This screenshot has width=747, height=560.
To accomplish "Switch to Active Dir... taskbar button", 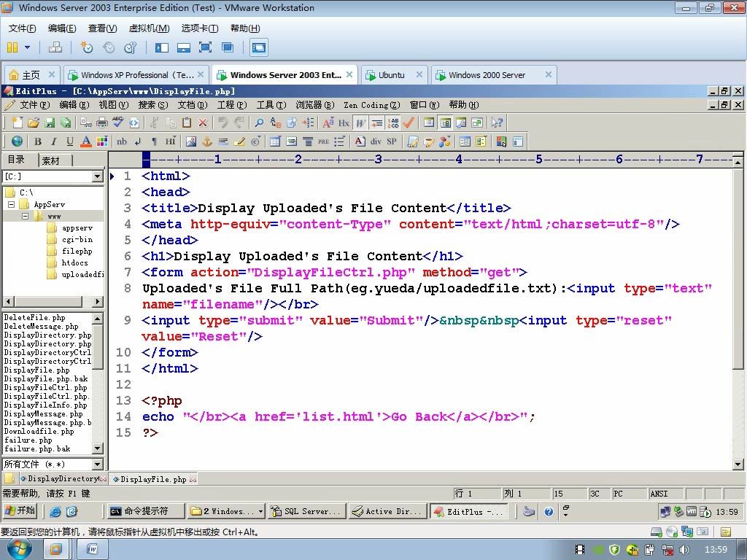I will [387, 511].
